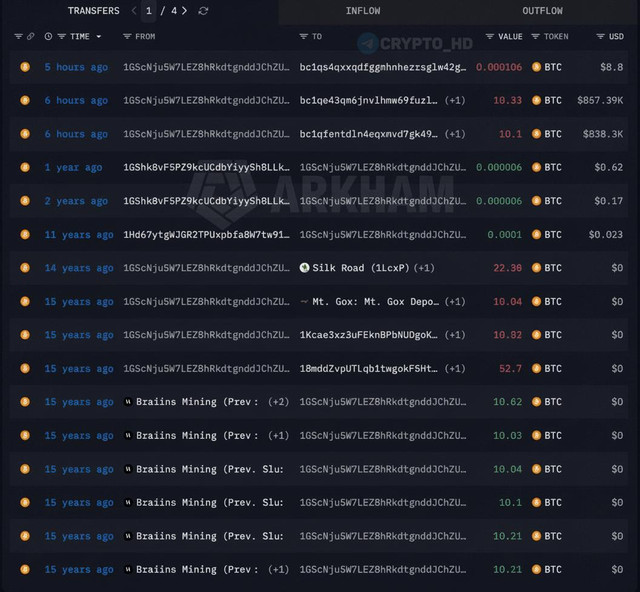Switch to the INFLOW tab
This screenshot has width=640, height=592.
(363, 11)
